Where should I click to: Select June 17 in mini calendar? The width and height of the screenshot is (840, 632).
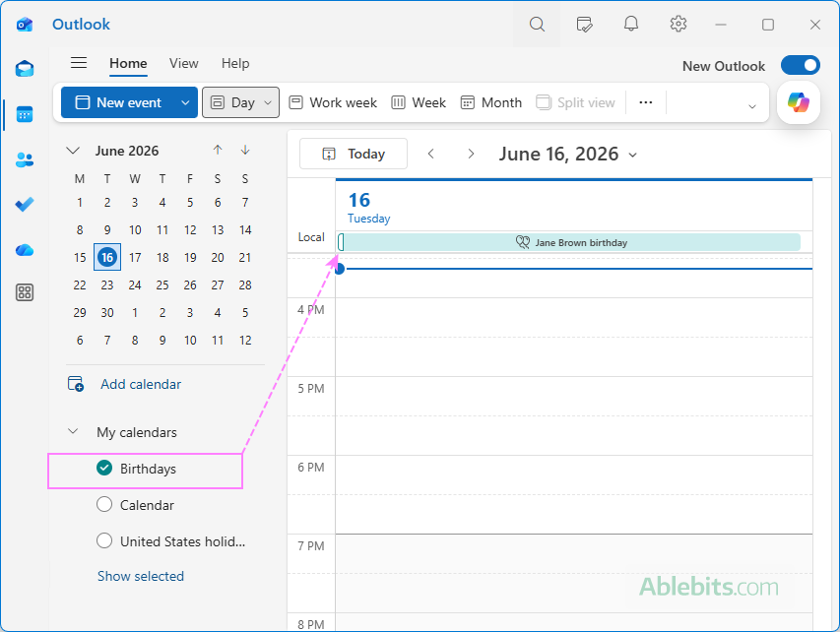click(135, 258)
